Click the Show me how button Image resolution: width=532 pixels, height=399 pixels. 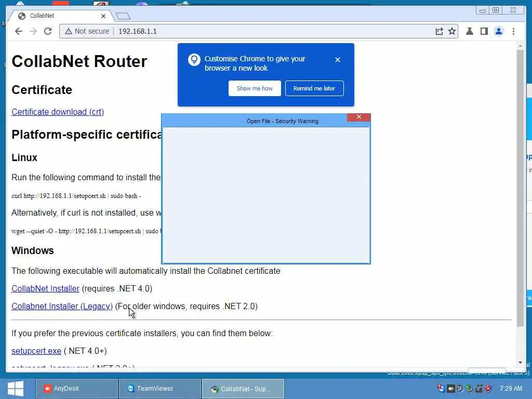point(255,88)
